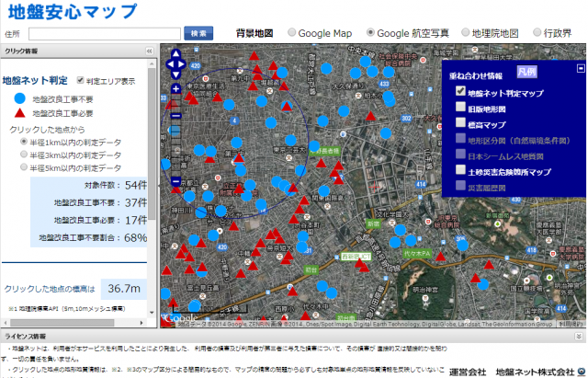Toggle 判定エリア表示 checkbox
This screenshot has width=588, height=378.
coord(82,80)
